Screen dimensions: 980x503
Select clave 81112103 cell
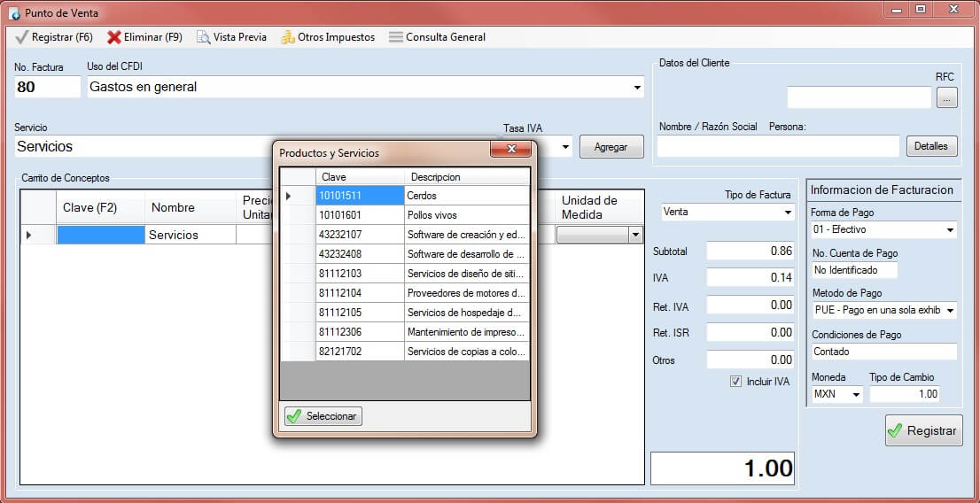point(360,273)
